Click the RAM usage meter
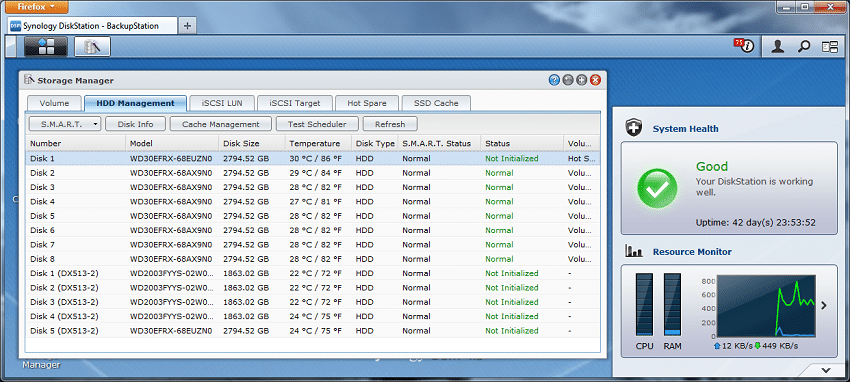The width and height of the screenshot is (850, 382). pyautogui.click(x=672, y=305)
